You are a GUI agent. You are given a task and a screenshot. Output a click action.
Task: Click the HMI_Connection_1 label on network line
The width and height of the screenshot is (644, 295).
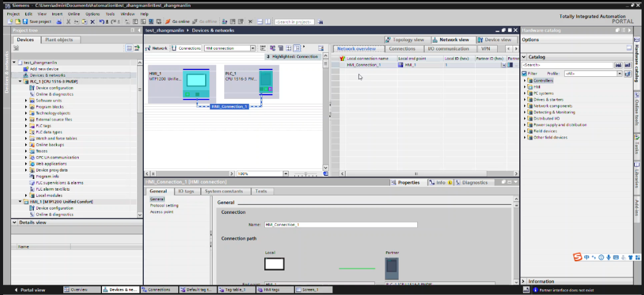pyautogui.click(x=229, y=106)
